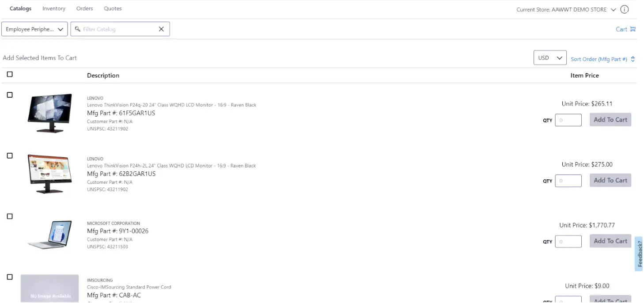Clear the catalog filter with the X

(161, 29)
